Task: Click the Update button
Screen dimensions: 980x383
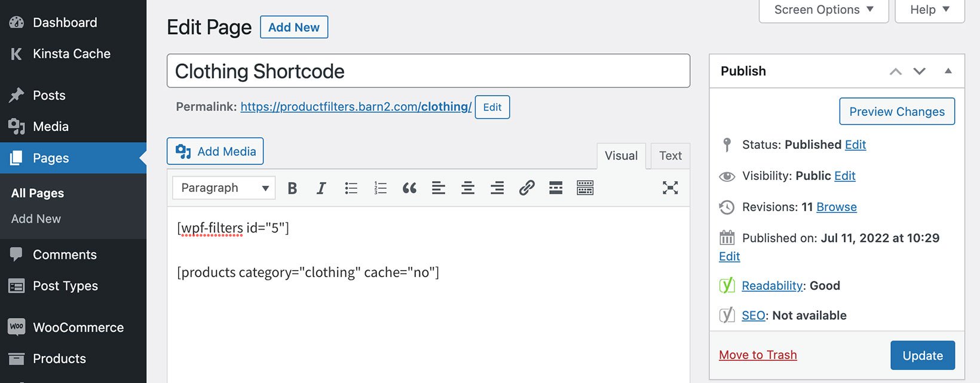Action: click(x=922, y=355)
